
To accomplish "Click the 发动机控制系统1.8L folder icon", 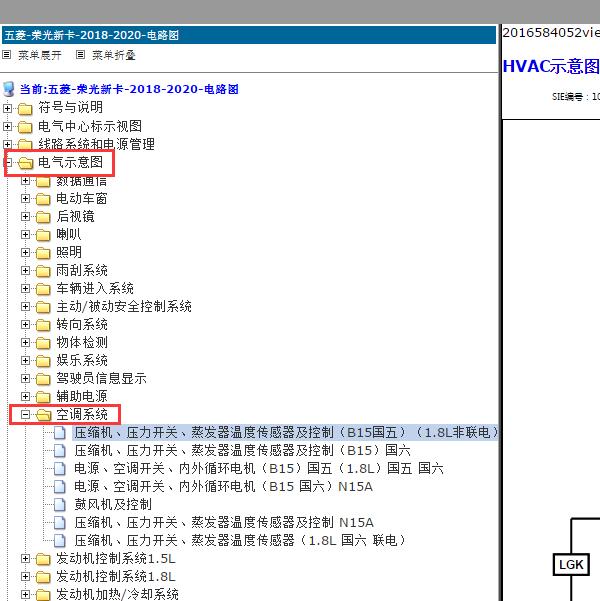I will click(x=43, y=577).
